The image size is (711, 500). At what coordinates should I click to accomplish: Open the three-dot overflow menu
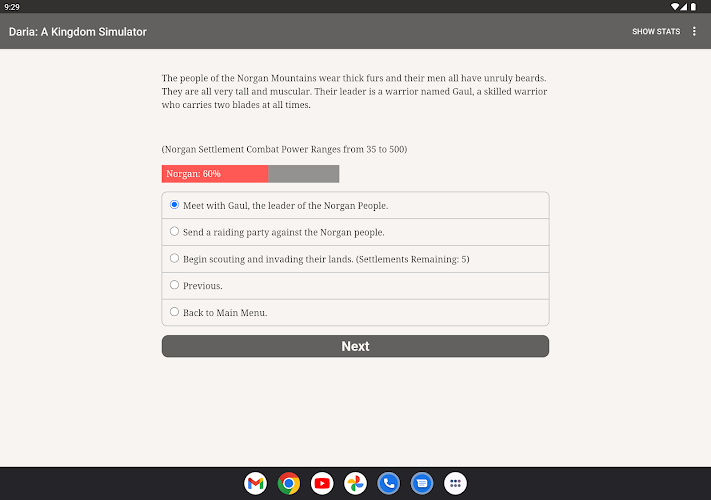coord(694,31)
